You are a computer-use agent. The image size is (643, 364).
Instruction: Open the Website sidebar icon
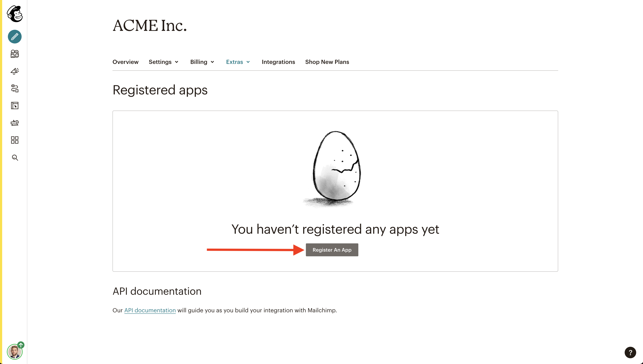tap(15, 106)
